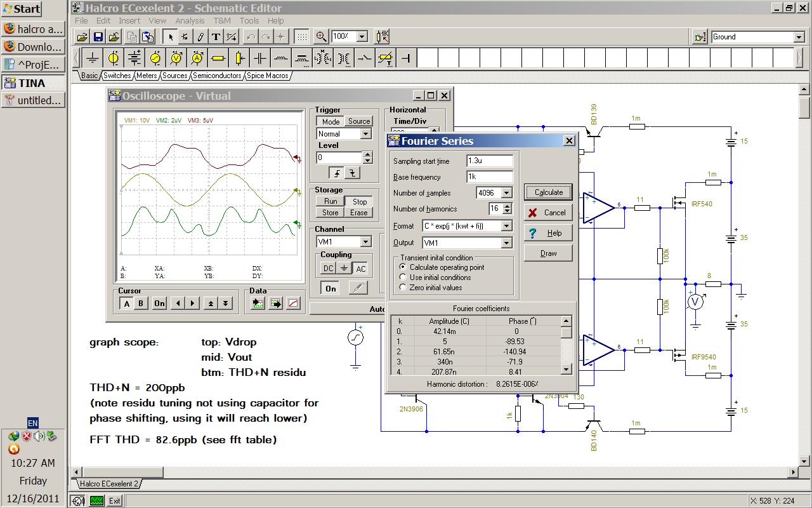Click the falling edge trigger slope icon

tap(351, 173)
